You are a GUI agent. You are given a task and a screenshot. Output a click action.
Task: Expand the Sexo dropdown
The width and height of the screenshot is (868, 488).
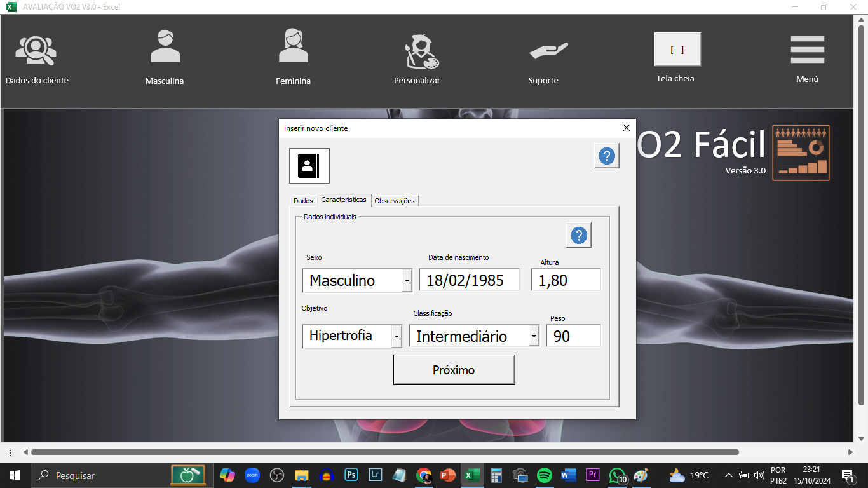[407, 280]
